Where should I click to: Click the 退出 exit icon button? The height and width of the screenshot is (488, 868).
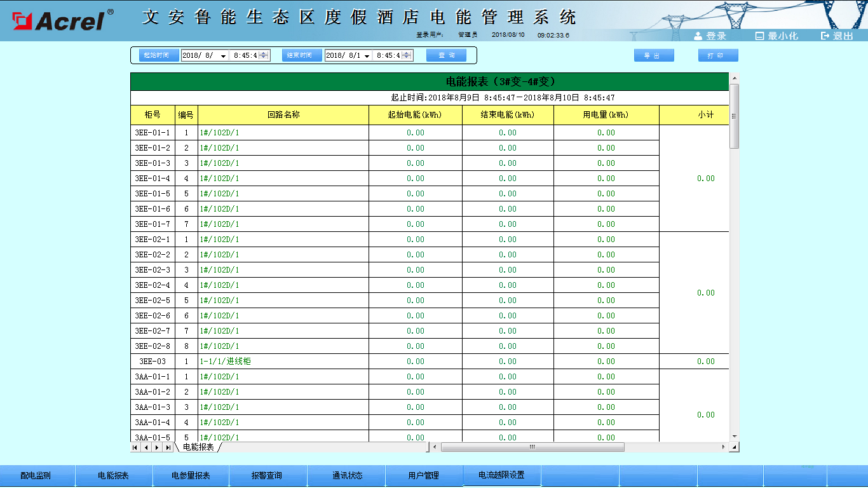click(837, 36)
